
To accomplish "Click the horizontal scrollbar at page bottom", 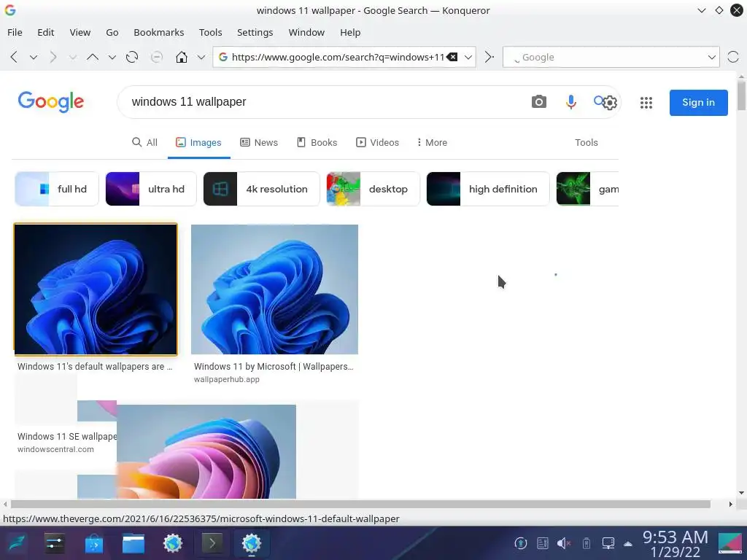I will coord(360,504).
